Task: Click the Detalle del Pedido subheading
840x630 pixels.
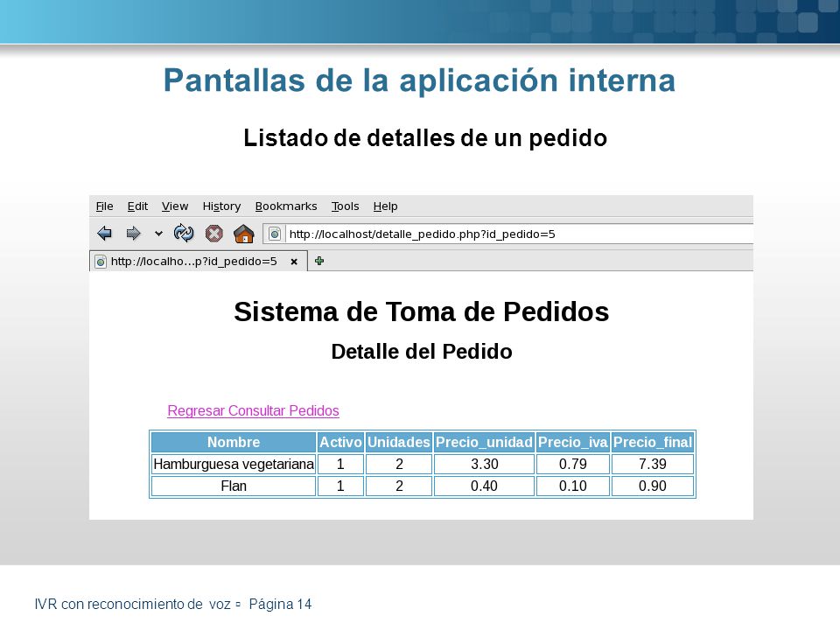Action: point(422,352)
